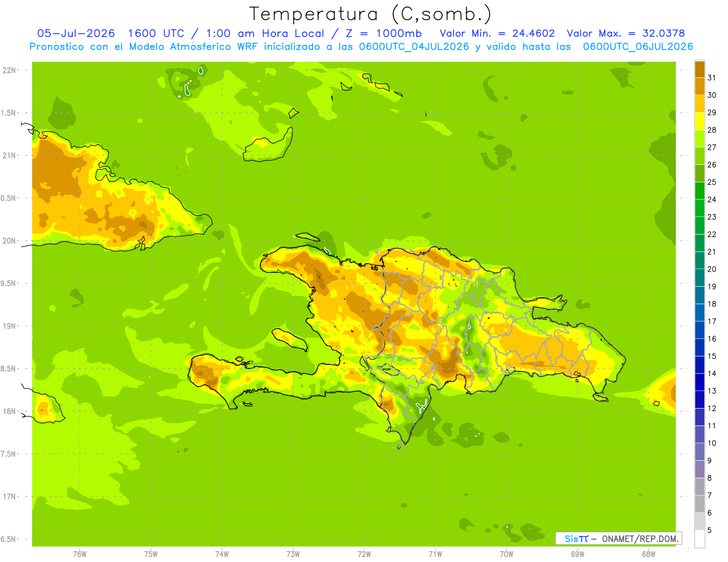Viewport: 728px width, 562px height.
Task: Click the color bar segment between 26 and 27
Action: click(699, 156)
